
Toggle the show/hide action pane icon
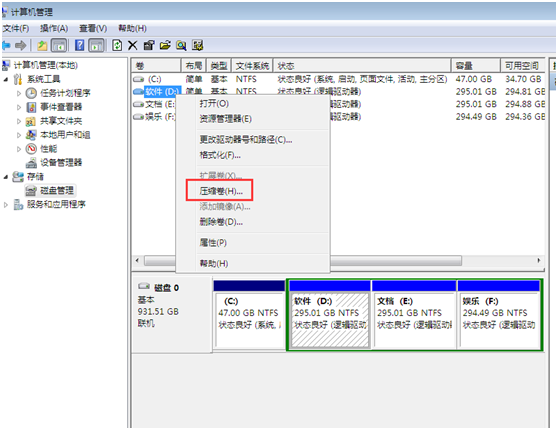coord(96,45)
